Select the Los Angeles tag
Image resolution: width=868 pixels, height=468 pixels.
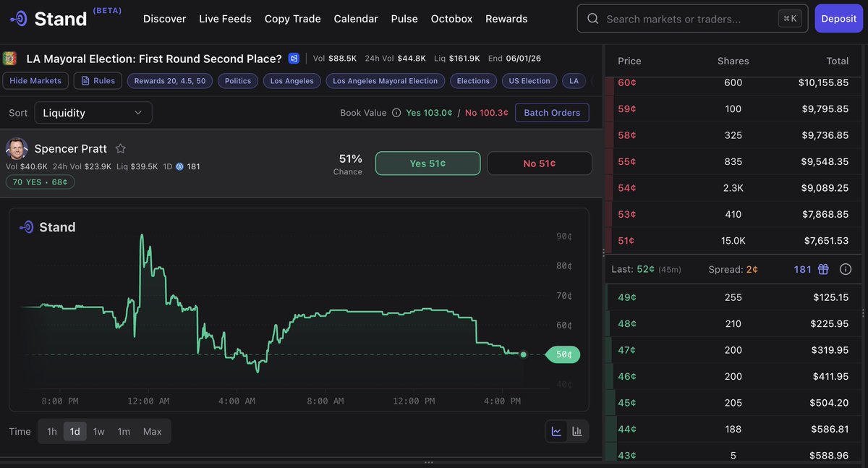[292, 81]
